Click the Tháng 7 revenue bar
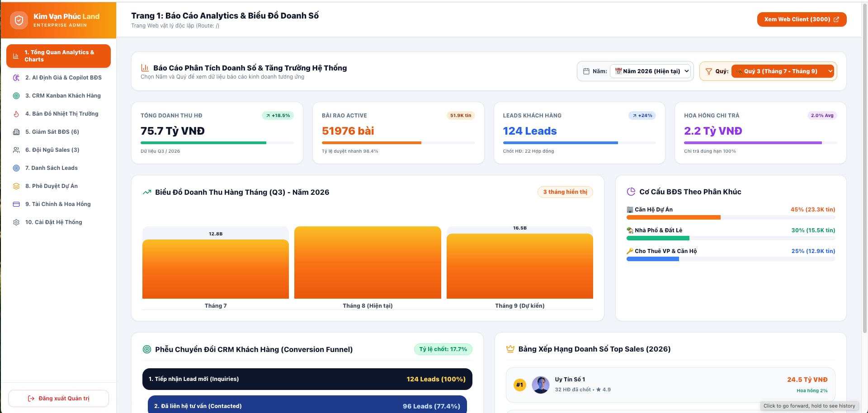Viewport: 868px width, 413px height. (216, 269)
